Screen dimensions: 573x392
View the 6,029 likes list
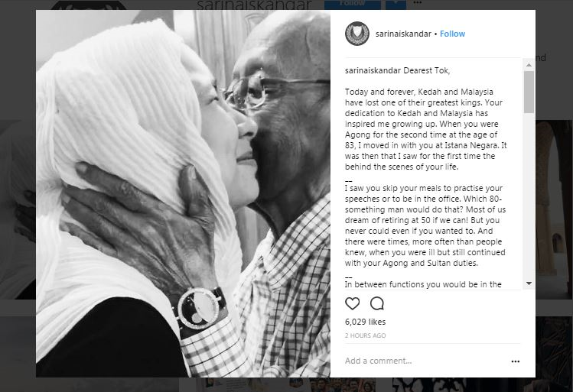click(x=365, y=322)
